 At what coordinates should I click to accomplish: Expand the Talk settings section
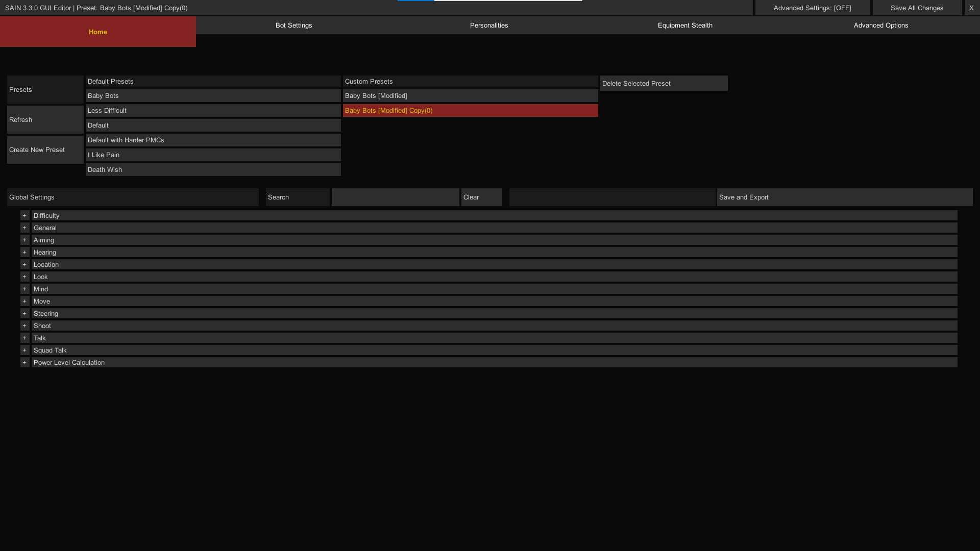[x=24, y=338]
